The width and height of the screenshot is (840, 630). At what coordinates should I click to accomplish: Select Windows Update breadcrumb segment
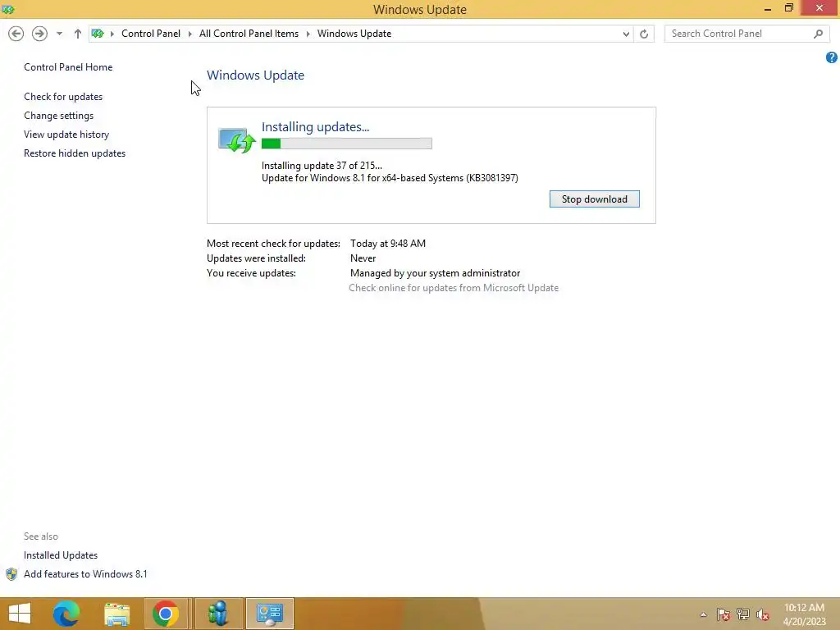[354, 34]
